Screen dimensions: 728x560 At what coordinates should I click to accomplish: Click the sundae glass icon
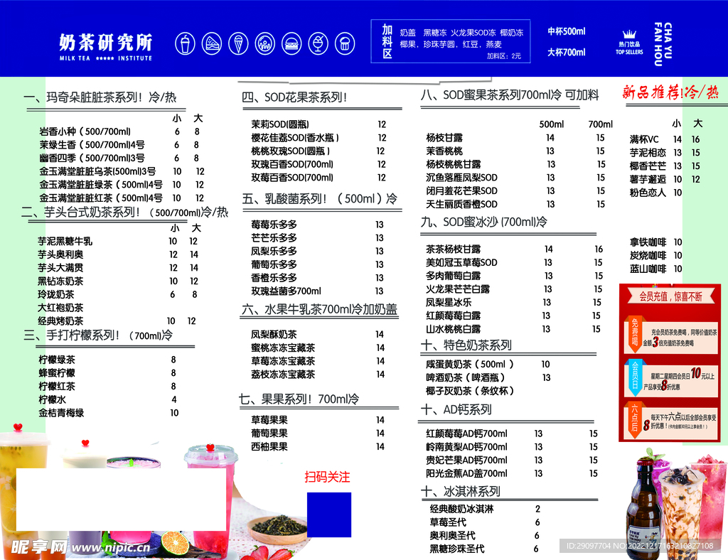[318, 44]
